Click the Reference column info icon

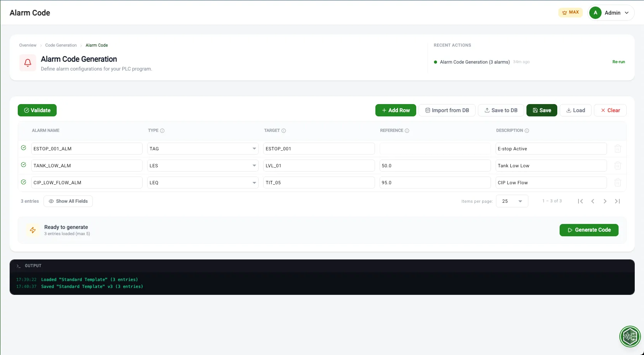coord(407,131)
